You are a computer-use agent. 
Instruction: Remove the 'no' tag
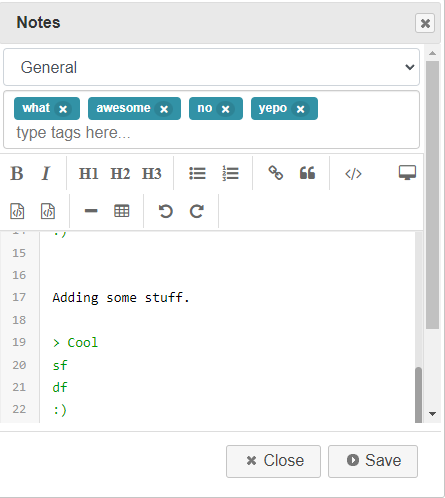point(226,109)
